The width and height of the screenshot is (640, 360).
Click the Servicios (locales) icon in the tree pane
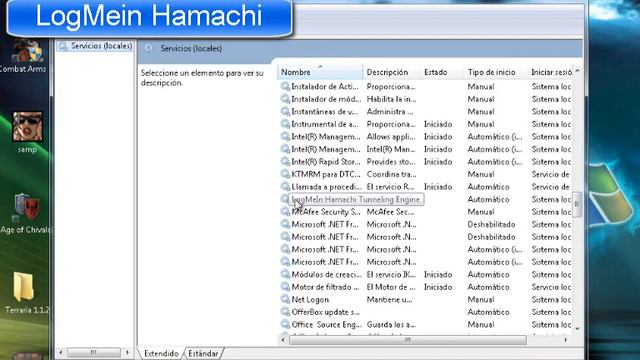pos(63,46)
